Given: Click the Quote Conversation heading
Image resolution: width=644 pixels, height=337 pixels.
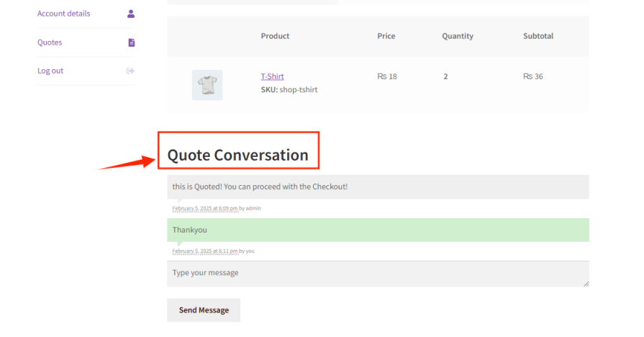Looking at the screenshot, I should pyautogui.click(x=237, y=155).
